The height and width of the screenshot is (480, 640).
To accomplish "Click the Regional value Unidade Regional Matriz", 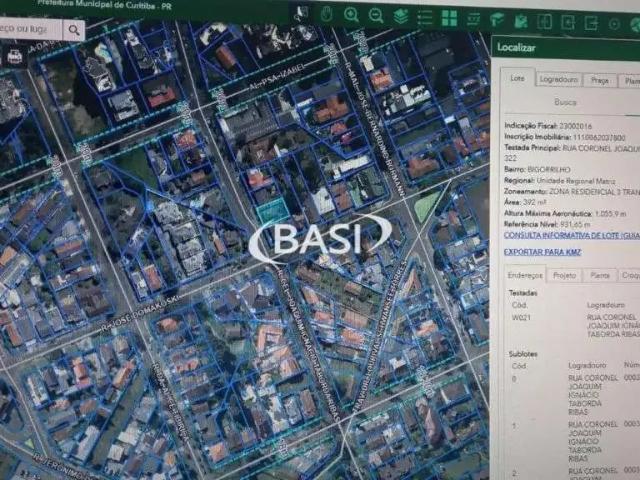I will tap(576, 180).
